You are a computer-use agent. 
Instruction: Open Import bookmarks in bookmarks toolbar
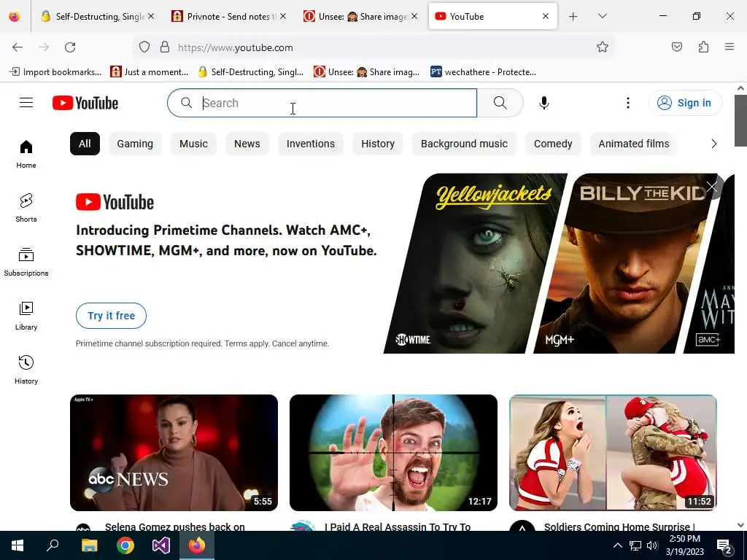(55, 72)
